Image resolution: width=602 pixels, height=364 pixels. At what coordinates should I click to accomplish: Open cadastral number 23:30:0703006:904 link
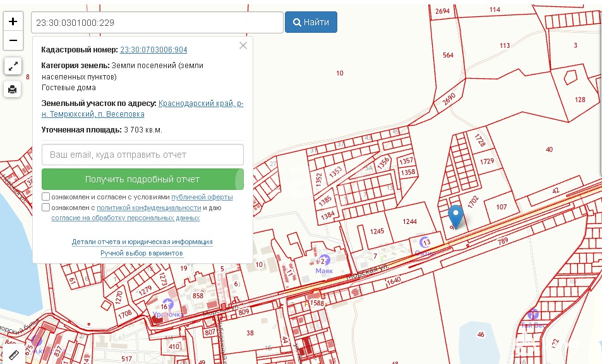pyautogui.click(x=154, y=50)
